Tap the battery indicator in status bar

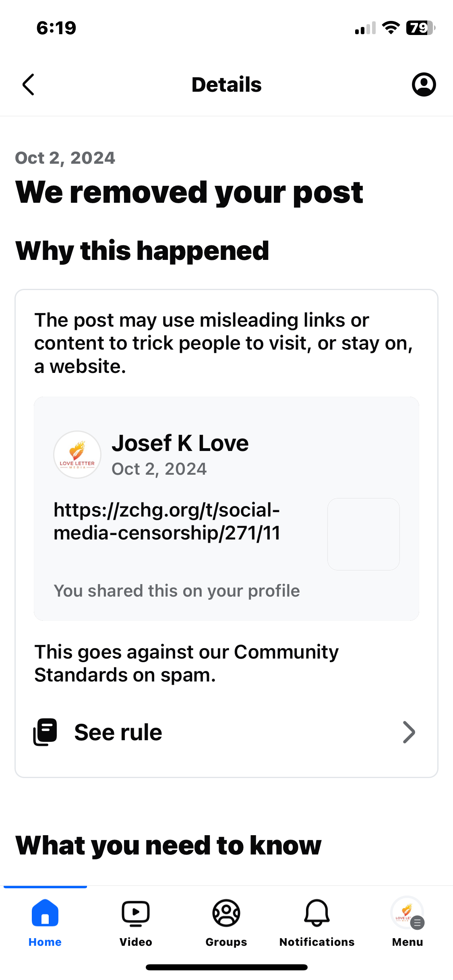coord(421,28)
